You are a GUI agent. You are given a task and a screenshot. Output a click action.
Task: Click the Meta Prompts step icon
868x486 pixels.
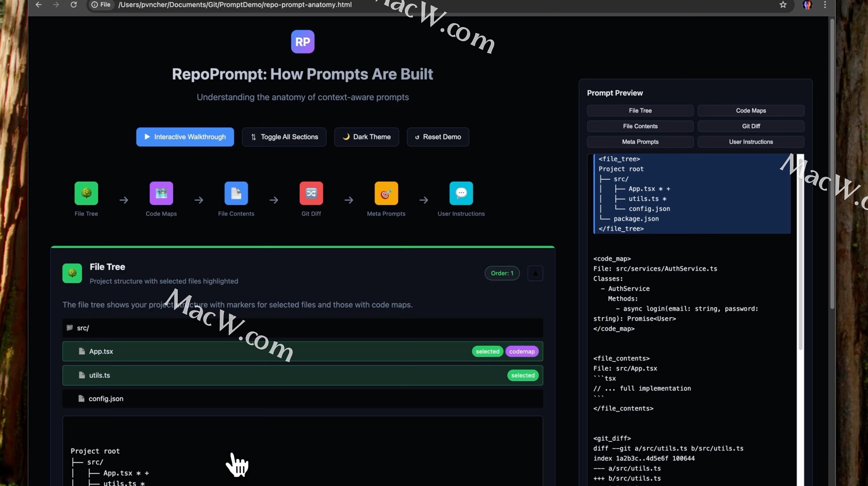[386, 193]
